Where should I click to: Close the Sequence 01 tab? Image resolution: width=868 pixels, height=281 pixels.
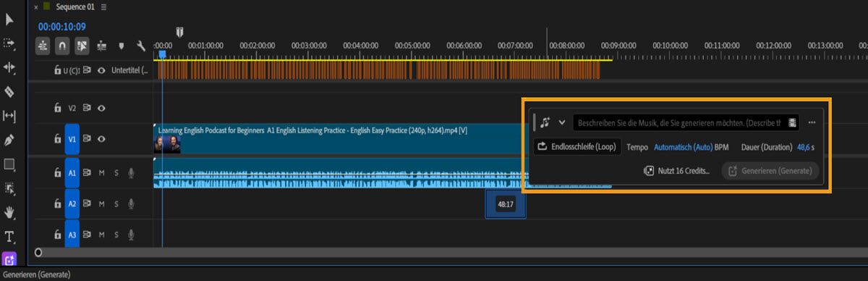[x=36, y=7]
